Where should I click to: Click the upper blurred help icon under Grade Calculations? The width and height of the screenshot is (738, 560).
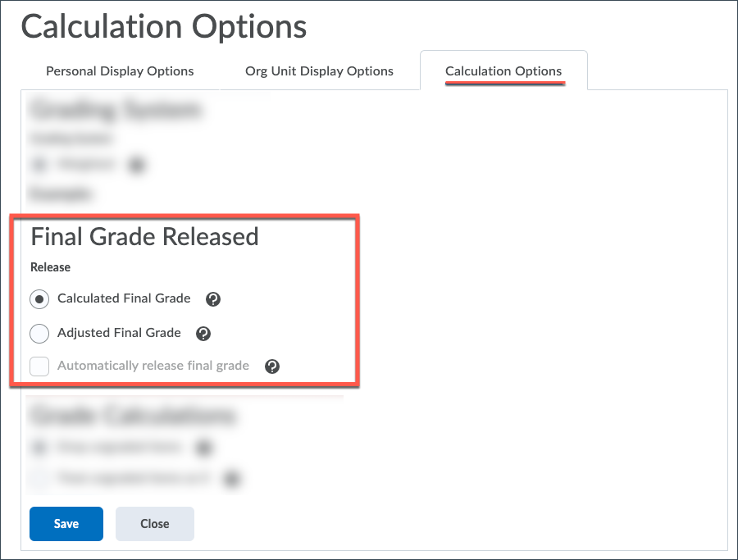(x=203, y=448)
